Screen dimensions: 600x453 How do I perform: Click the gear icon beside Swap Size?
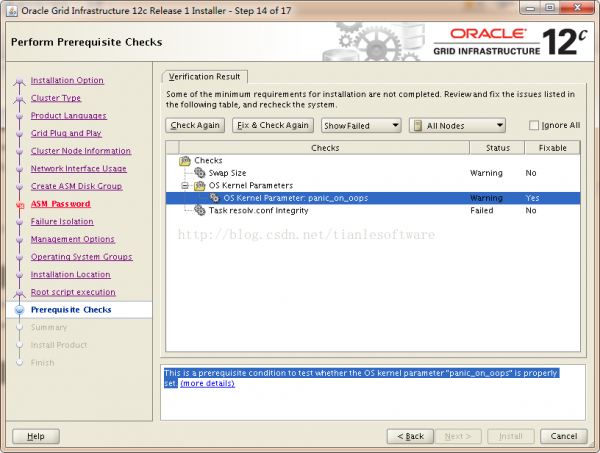(x=199, y=173)
